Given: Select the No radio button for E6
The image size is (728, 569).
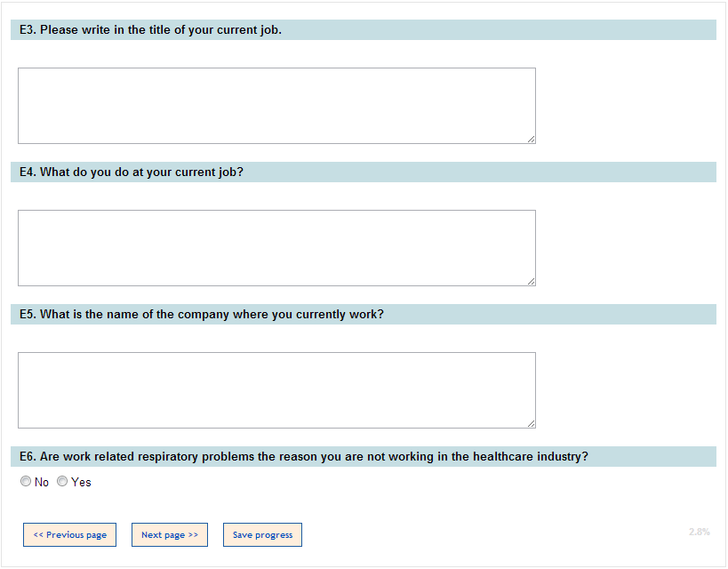Looking at the screenshot, I should [x=26, y=482].
